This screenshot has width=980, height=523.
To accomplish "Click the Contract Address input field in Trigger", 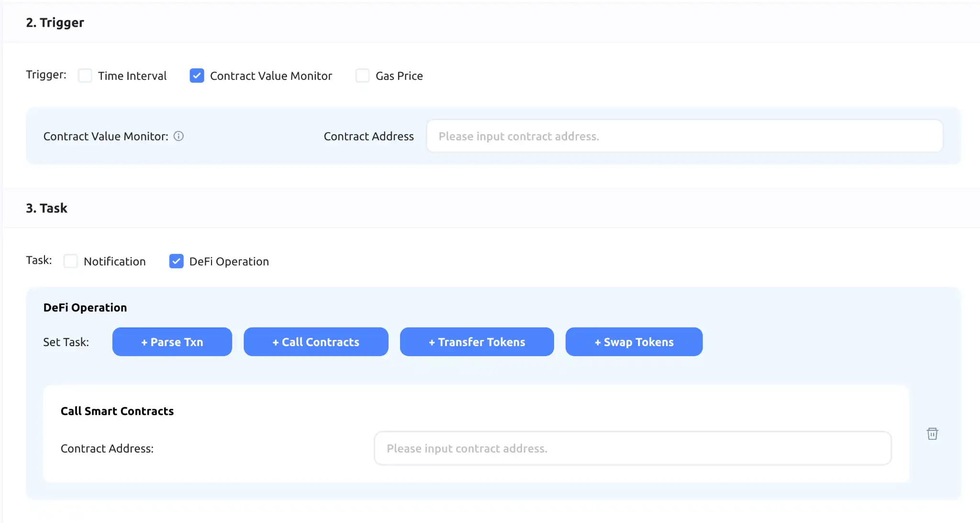I will (684, 136).
